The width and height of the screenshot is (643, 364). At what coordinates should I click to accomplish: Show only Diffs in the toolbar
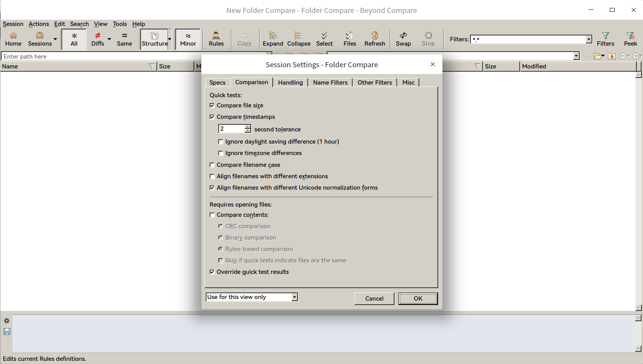point(98,39)
